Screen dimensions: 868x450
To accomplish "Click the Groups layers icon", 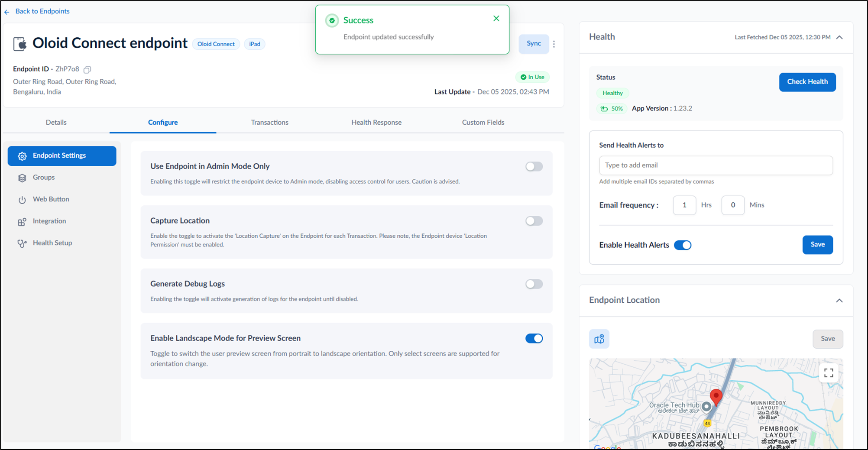I will [22, 178].
